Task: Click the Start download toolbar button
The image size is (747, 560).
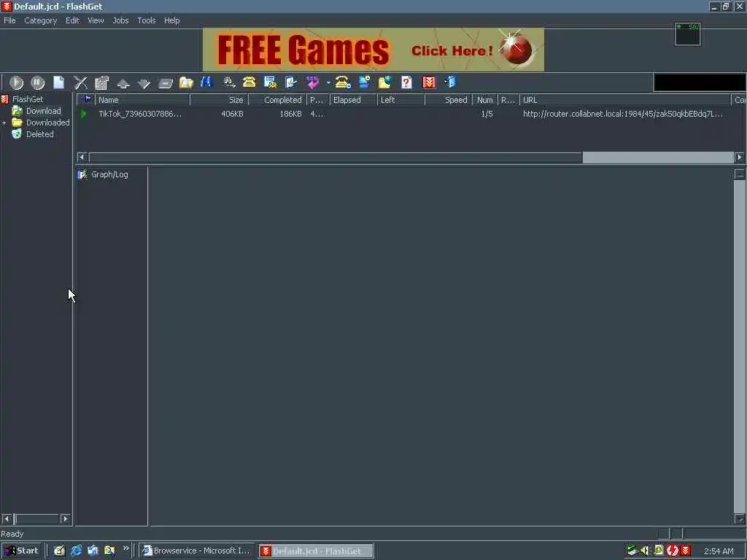Action: click(16, 83)
